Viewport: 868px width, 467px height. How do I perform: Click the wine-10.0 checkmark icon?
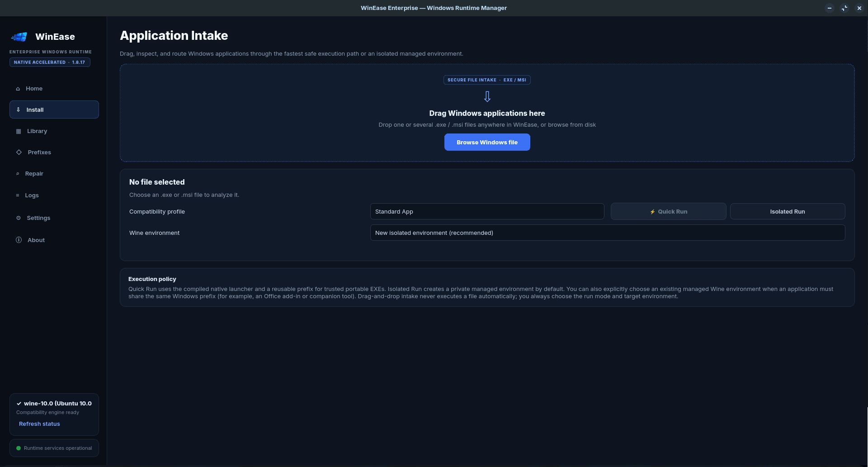pos(19,404)
